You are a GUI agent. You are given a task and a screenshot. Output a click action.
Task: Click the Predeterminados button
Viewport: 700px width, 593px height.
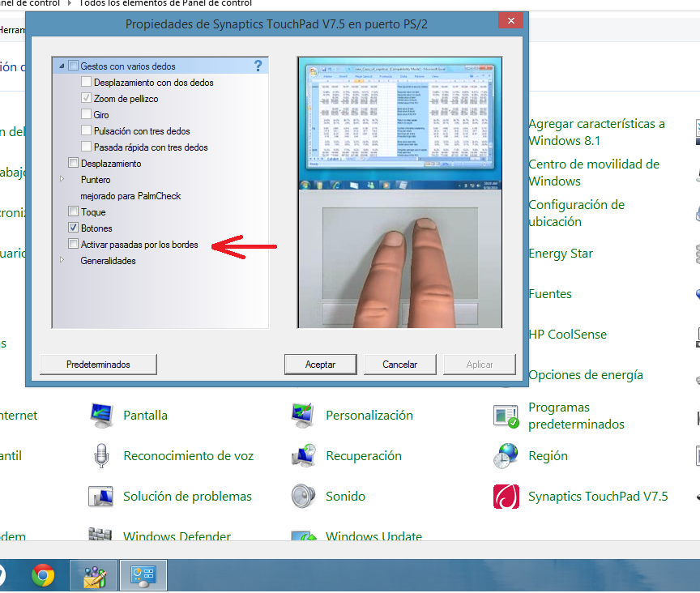98,365
